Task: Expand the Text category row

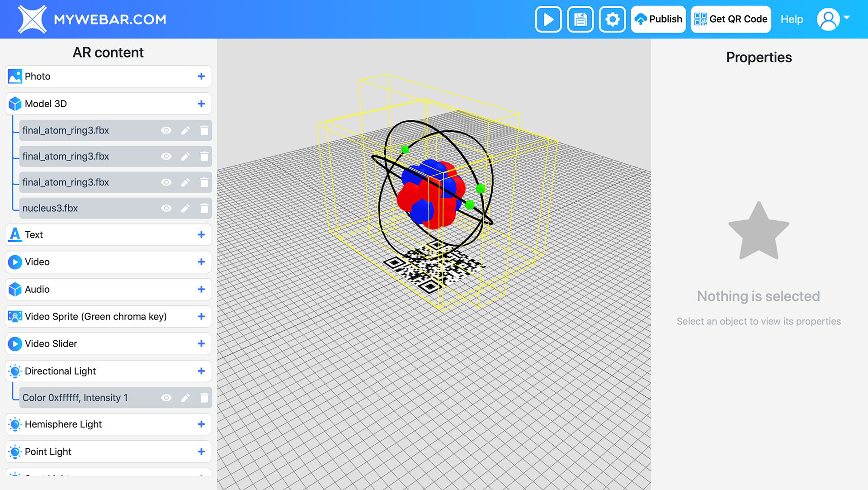Action: pyautogui.click(x=108, y=234)
